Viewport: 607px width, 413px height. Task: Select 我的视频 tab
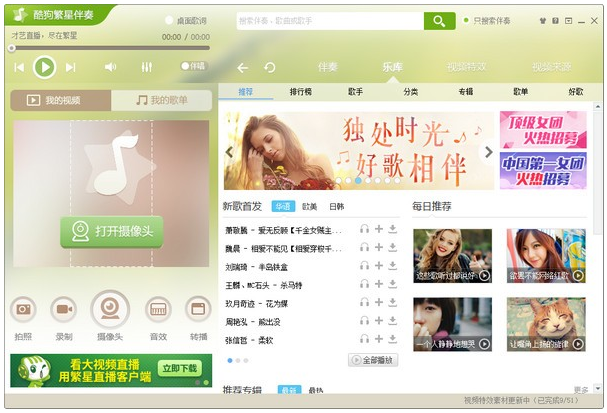coord(61,101)
